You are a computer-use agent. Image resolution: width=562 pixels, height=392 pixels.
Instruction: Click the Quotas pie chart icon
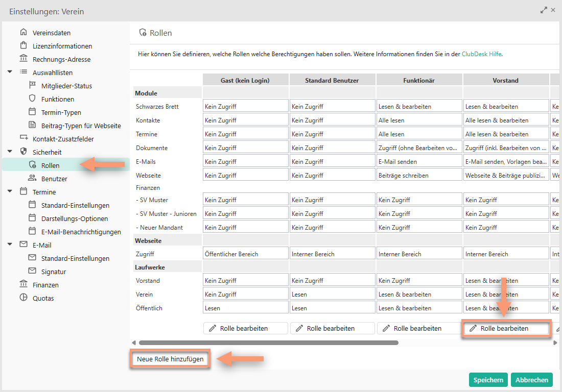pyautogui.click(x=24, y=298)
